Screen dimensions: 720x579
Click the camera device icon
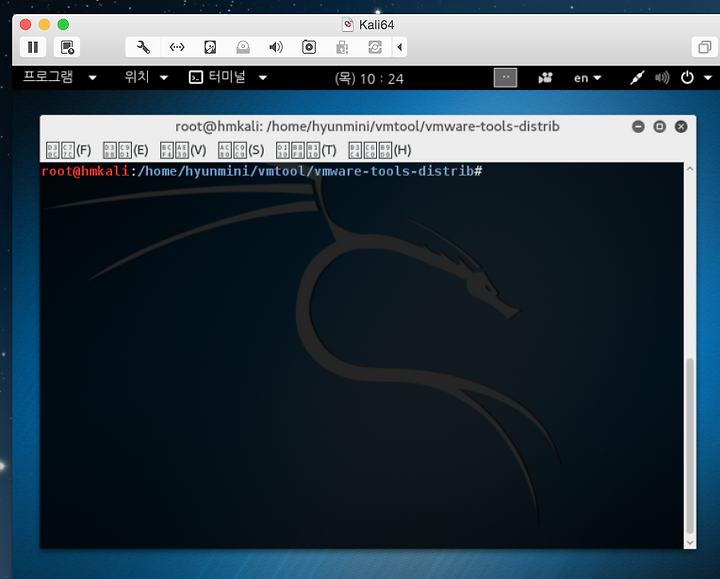pos(309,47)
